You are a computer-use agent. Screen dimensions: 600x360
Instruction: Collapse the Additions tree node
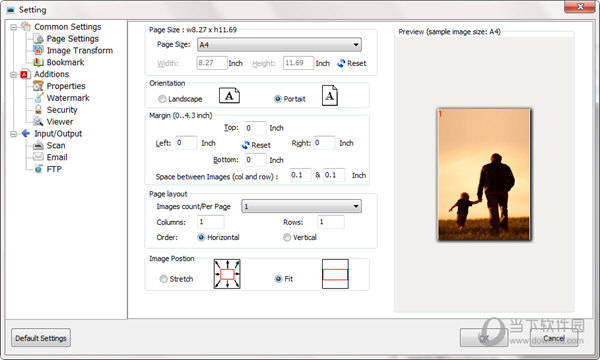click(x=14, y=75)
